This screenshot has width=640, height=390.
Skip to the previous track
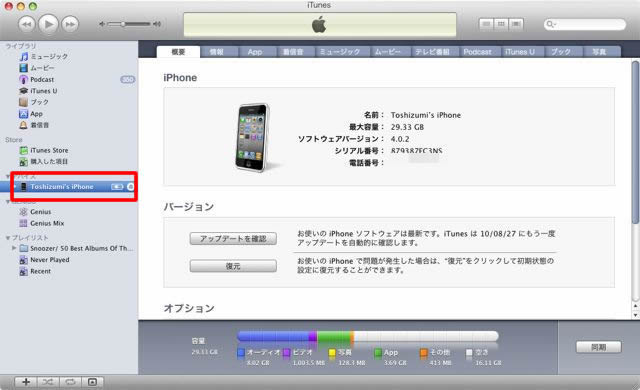click(26, 24)
